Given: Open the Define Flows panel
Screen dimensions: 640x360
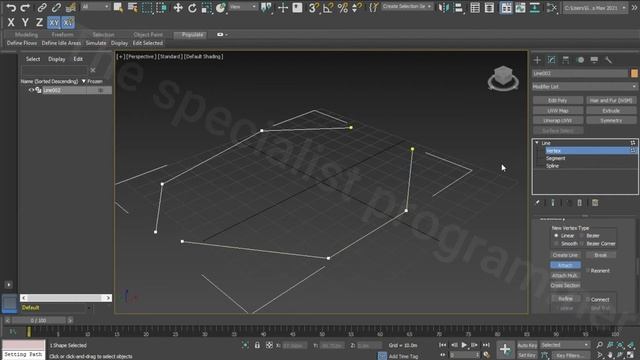Looking at the screenshot, I should click(22, 43).
